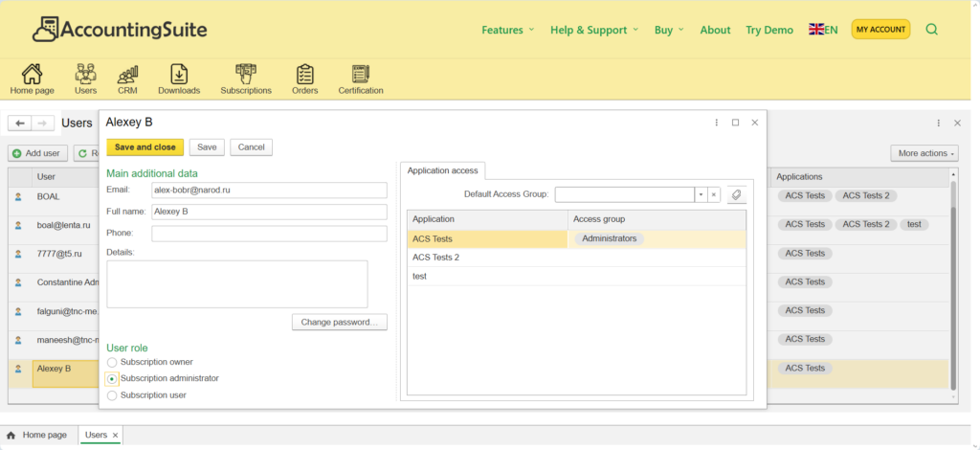Click the Save button
980x450 pixels.
[207, 146]
